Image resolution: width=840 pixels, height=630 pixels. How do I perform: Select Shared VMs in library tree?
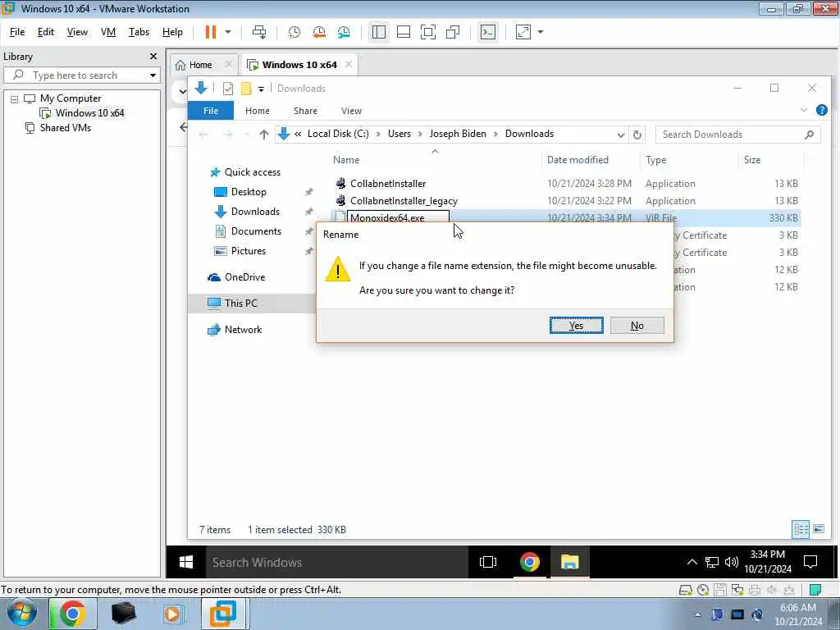click(x=66, y=128)
